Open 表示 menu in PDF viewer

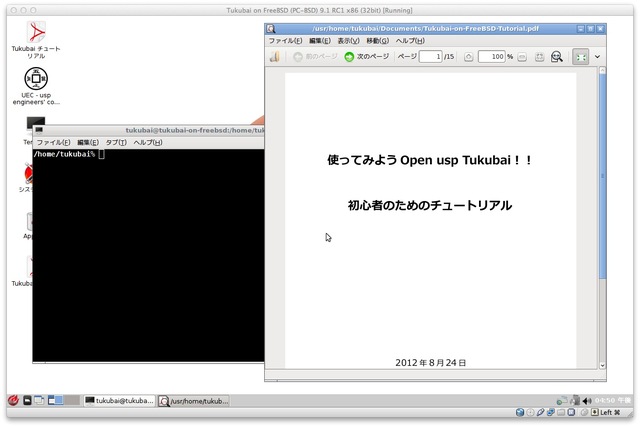(348, 41)
